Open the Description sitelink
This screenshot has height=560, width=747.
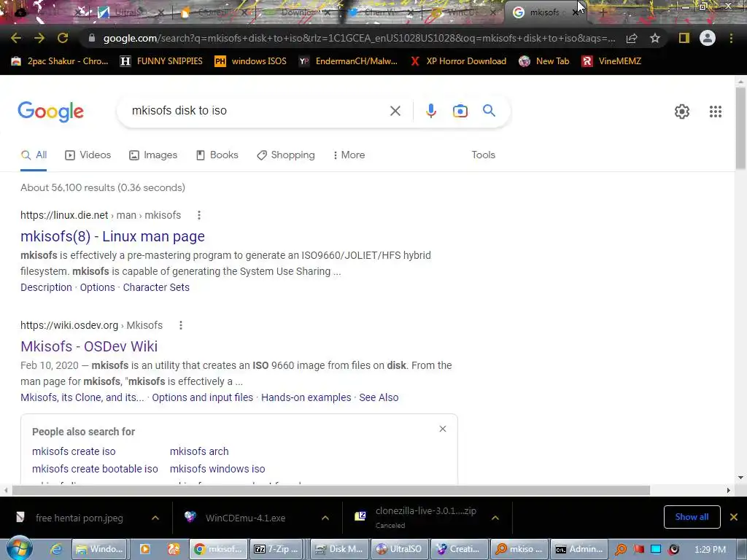pyautogui.click(x=46, y=287)
